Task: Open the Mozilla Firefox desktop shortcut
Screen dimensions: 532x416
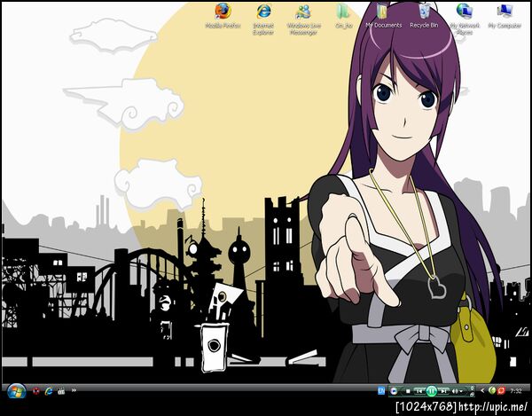Action: click(223, 12)
